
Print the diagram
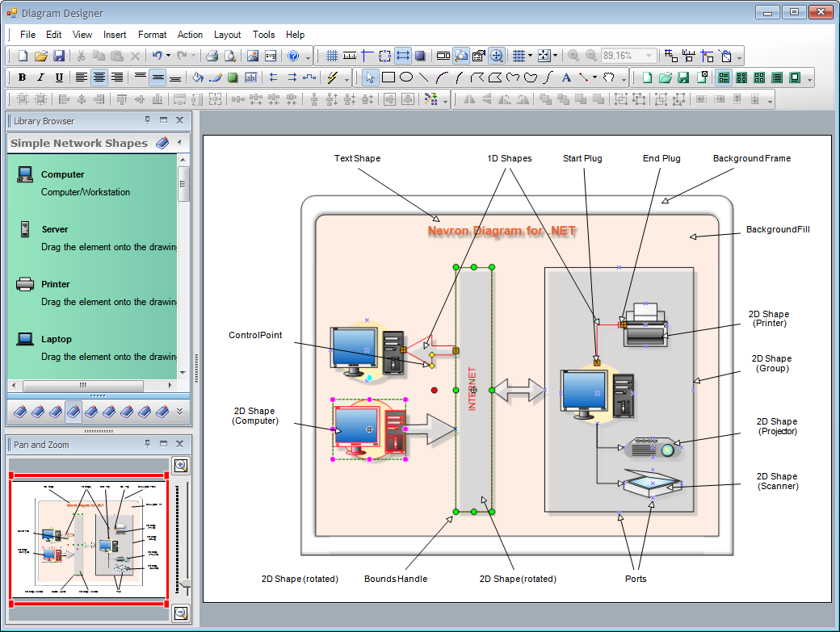pos(212,56)
